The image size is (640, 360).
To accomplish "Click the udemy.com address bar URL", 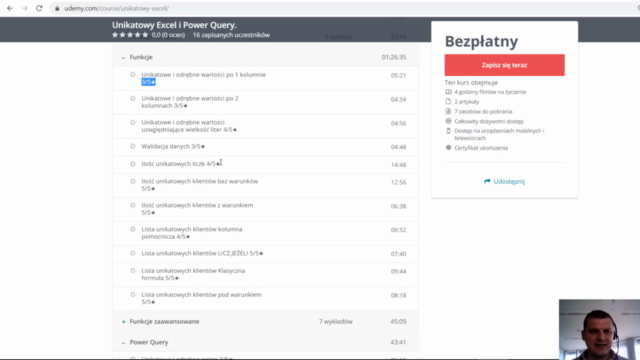I will click(x=116, y=8).
